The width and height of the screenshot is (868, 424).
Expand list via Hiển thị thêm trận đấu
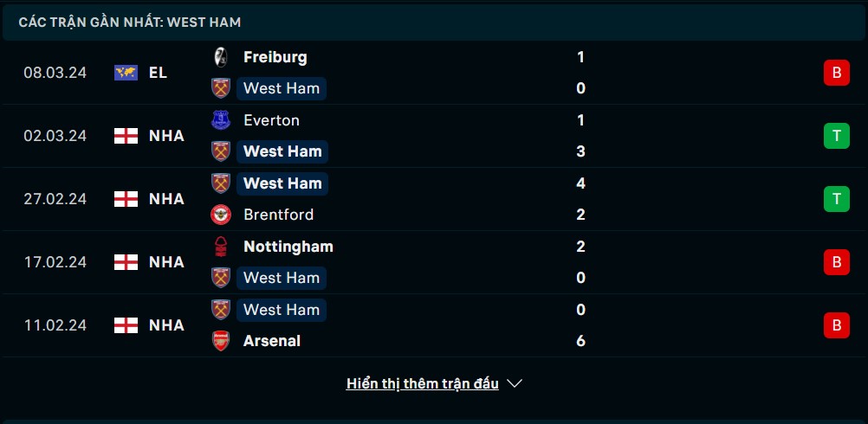(x=423, y=383)
